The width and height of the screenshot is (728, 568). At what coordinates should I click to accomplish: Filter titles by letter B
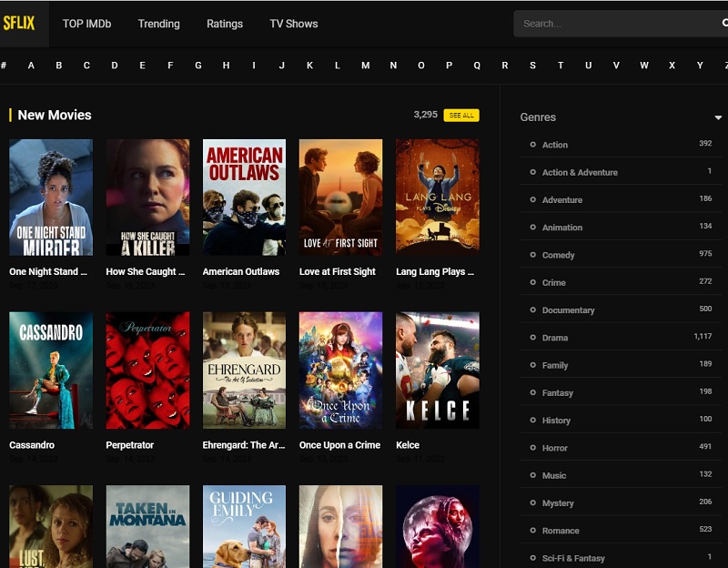(59, 66)
